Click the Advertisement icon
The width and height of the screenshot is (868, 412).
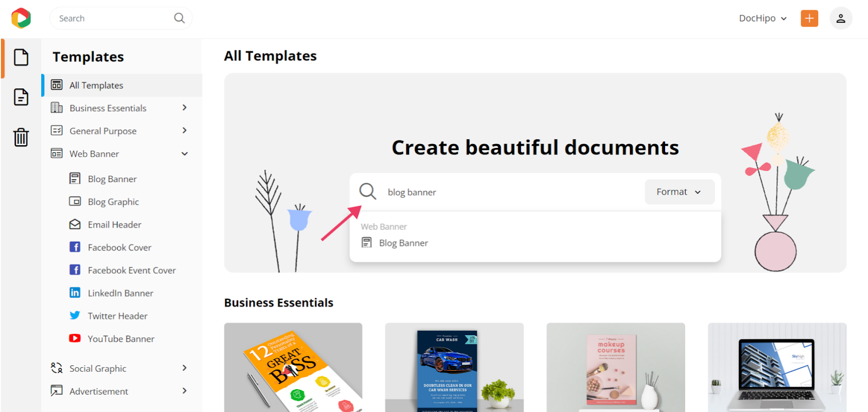56,391
